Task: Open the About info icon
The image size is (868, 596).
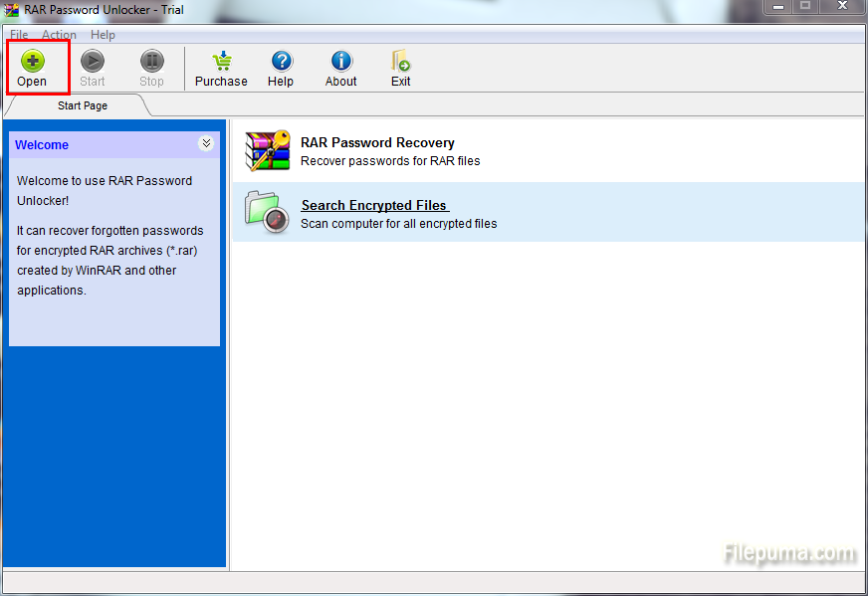Action: tap(340, 63)
